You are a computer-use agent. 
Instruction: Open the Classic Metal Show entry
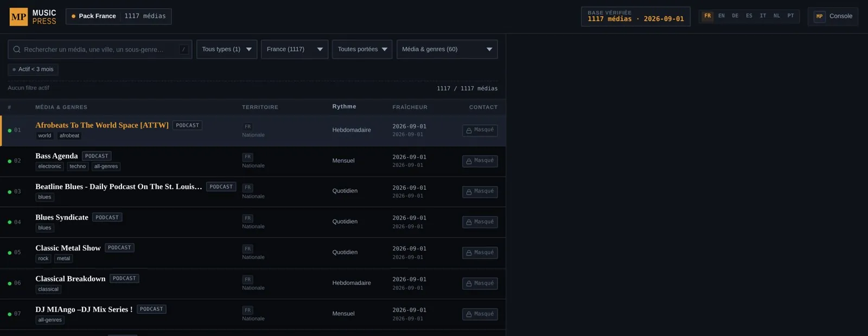(68, 248)
